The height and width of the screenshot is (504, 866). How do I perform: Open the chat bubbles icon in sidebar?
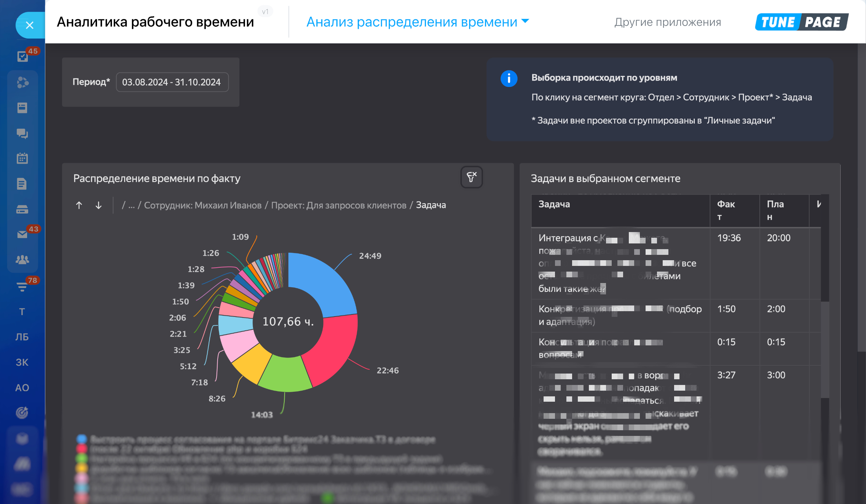(x=22, y=133)
